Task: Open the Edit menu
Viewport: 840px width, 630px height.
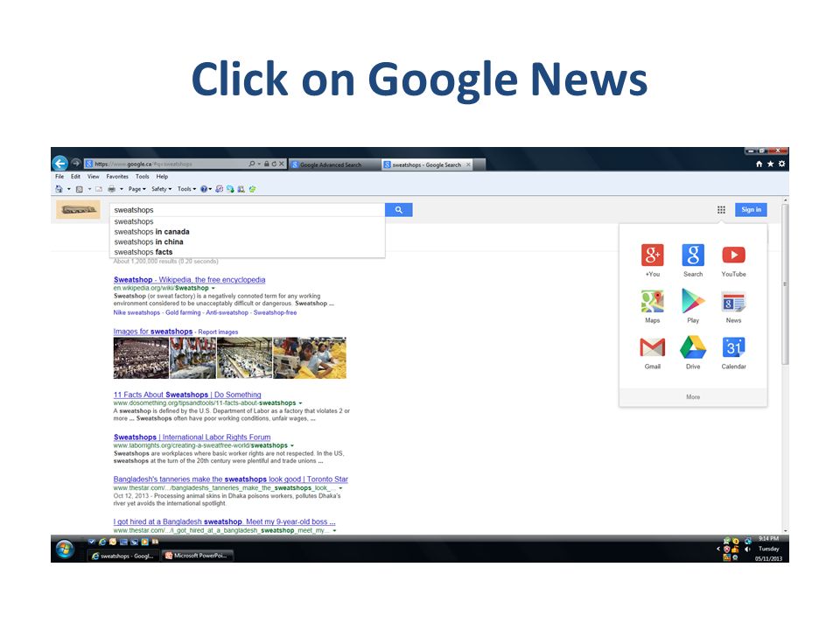Action: pyautogui.click(x=75, y=176)
